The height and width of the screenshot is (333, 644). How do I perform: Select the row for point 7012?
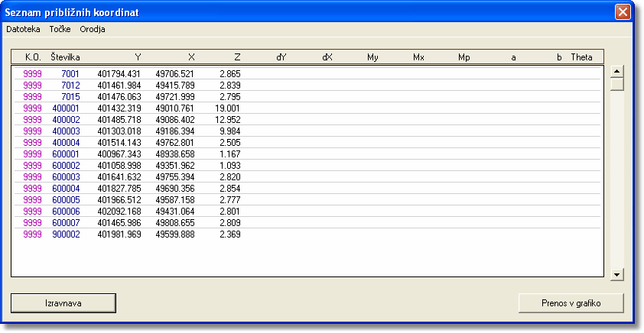tap(70, 85)
